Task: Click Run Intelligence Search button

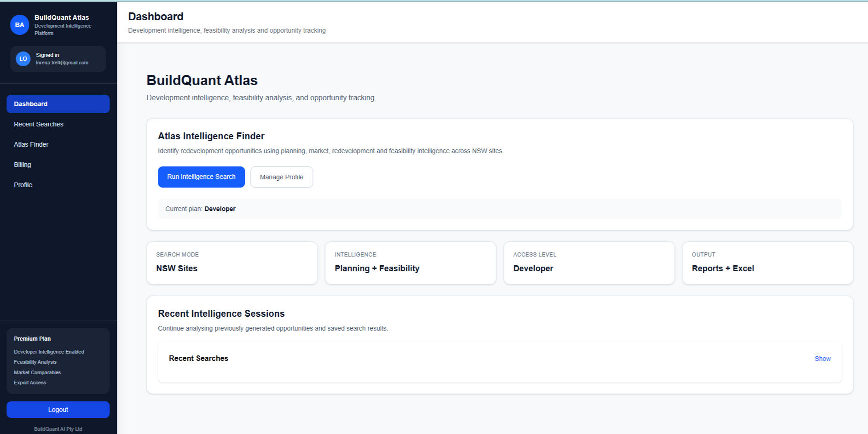Action: (x=201, y=177)
